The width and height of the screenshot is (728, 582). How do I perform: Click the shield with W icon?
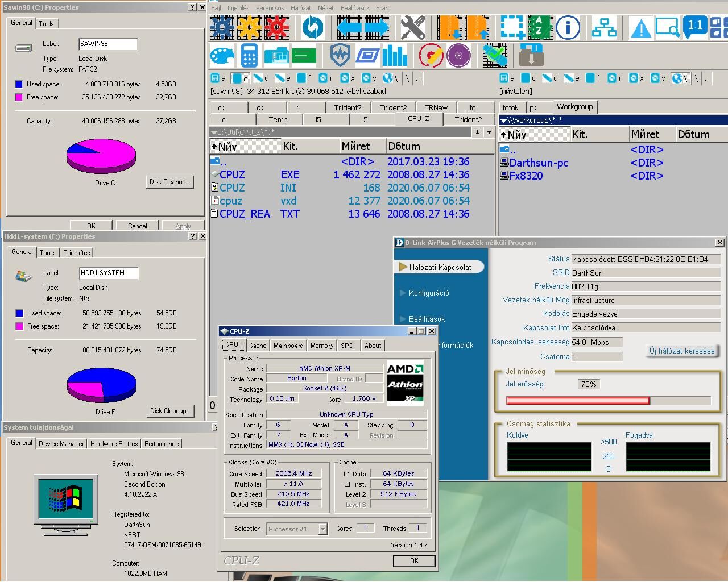340,56
